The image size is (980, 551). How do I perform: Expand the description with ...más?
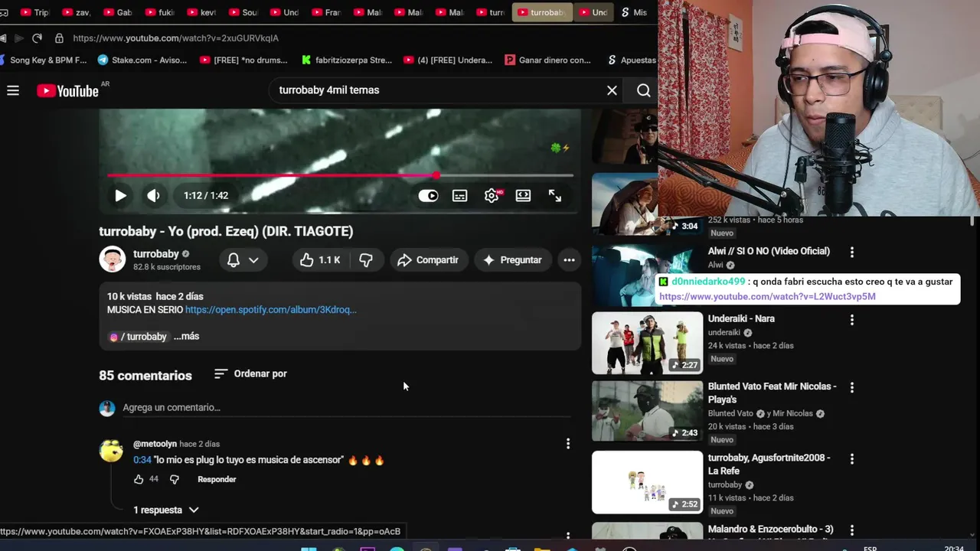[186, 336]
